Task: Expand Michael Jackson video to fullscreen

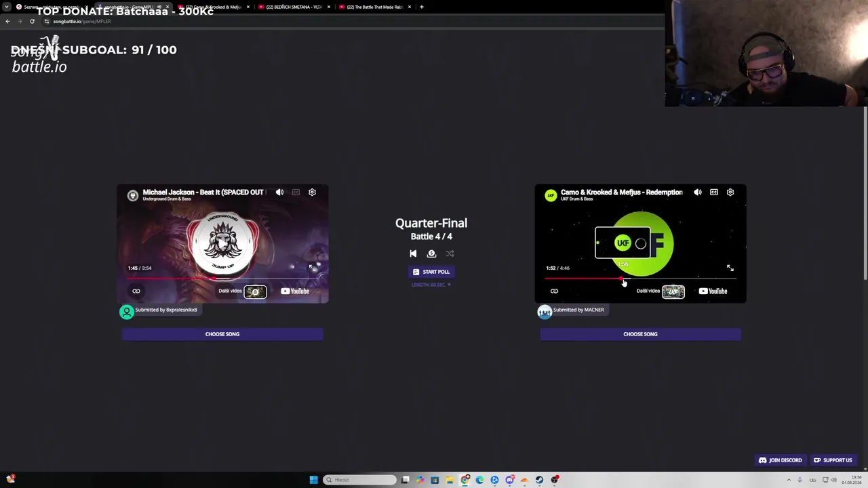Action: point(312,268)
